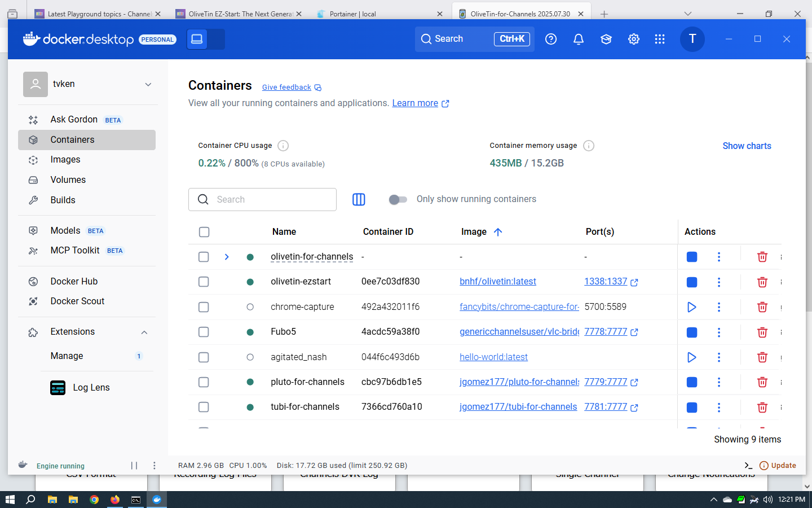Stop the olivetin-ezstart container

pyautogui.click(x=692, y=282)
